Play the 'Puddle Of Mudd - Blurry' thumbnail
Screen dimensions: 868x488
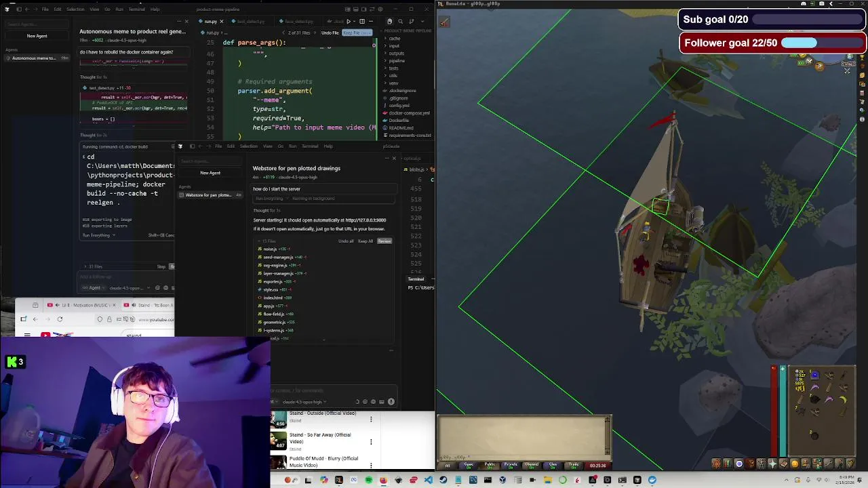(279, 463)
